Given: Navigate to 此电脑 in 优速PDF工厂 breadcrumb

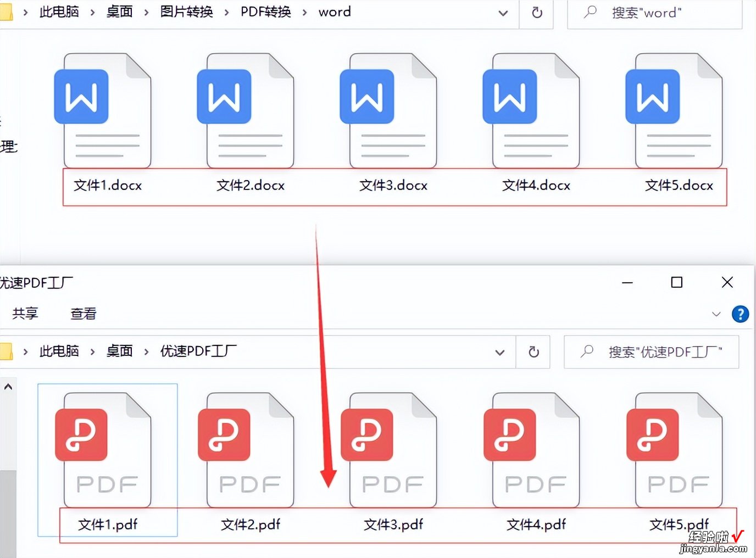Looking at the screenshot, I should click(x=59, y=351).
